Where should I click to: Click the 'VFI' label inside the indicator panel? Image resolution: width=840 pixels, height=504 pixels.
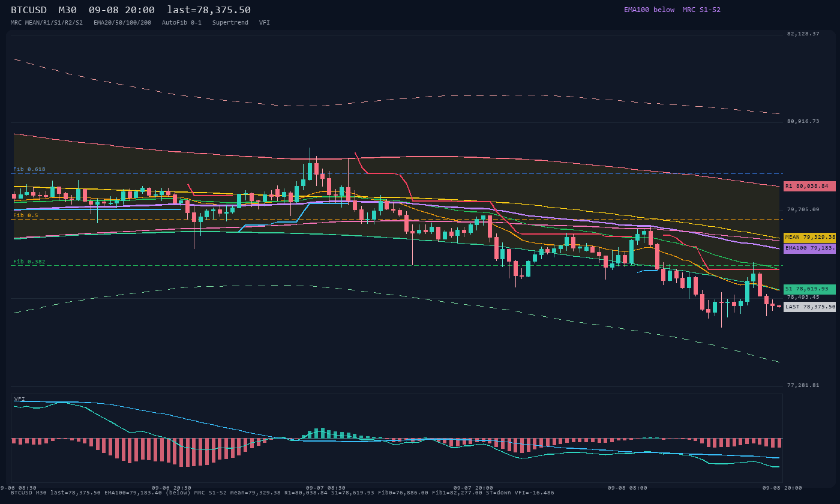pyautogui.click(x=20, y=399)
